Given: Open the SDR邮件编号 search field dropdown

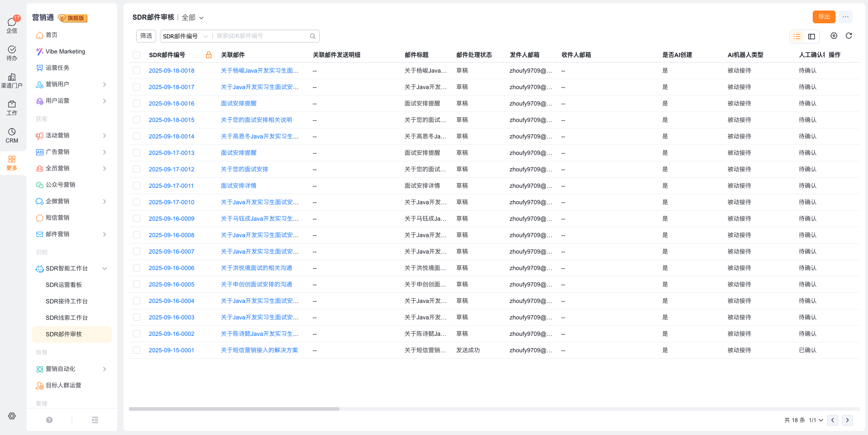Looking at the screenshot, I should tap(185, 36).
